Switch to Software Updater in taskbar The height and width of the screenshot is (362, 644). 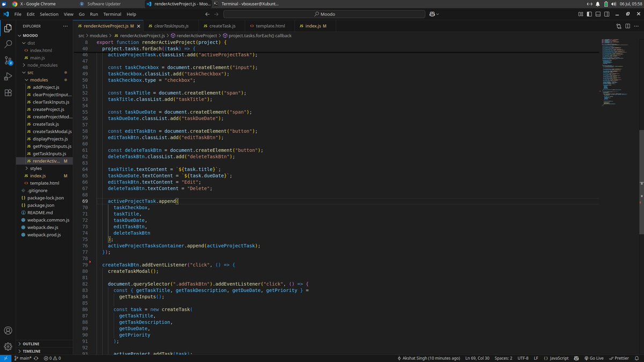click(104, 4)
